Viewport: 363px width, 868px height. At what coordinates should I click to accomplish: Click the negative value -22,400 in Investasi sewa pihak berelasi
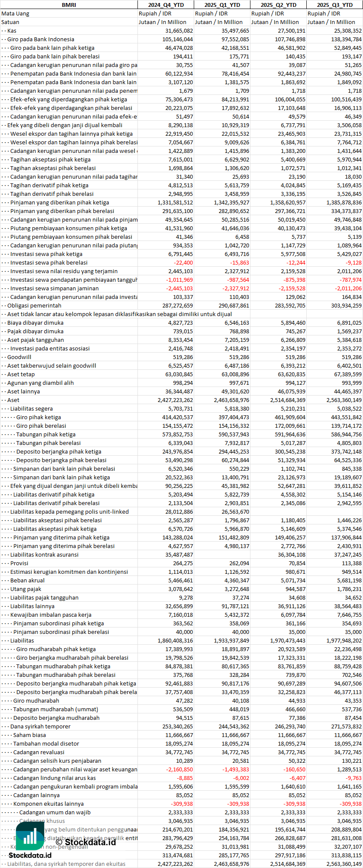tap(183, 262)
